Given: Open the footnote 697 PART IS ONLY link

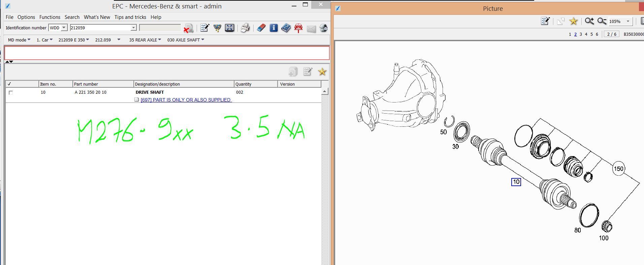Looking at the screenshot, I should [186, 100].
